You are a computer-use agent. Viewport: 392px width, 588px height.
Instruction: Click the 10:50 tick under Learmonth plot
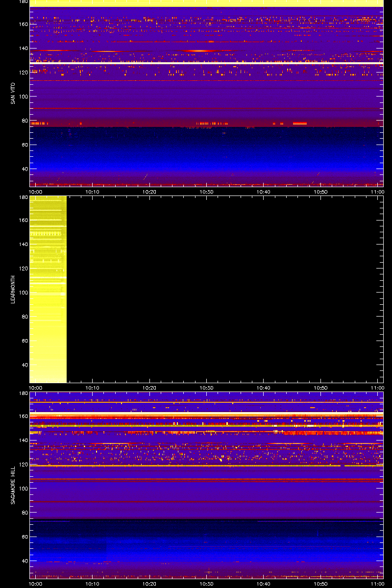[x=320, y=388]
